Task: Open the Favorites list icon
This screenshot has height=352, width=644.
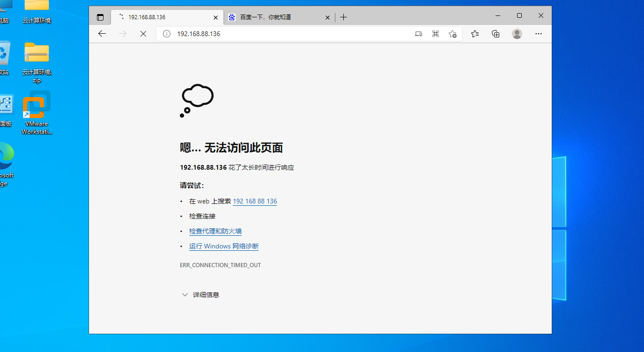Action: 475,34
